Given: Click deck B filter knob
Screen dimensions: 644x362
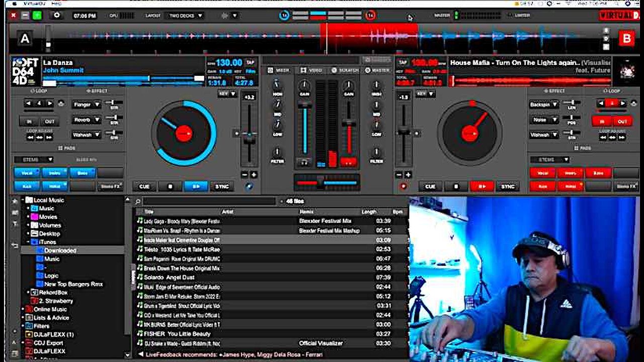Looking at the screenshot, I should (376, 152).
